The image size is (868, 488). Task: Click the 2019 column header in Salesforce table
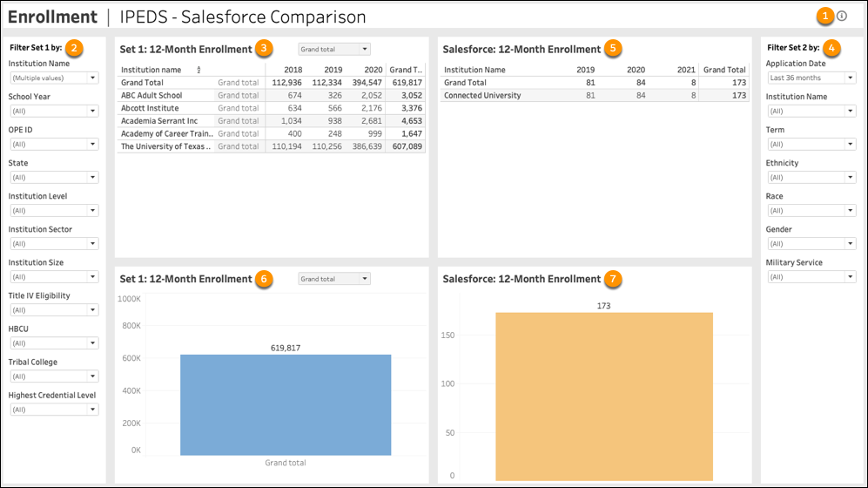(x=585, y=70)
